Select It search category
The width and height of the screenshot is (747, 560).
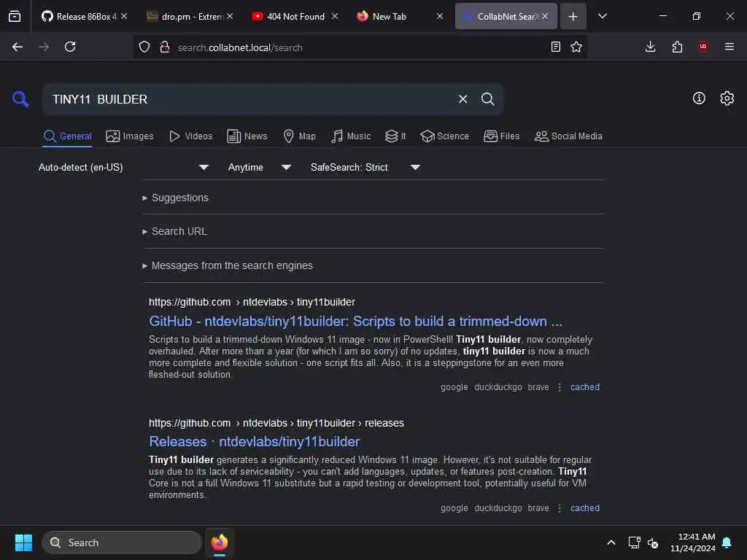coord(395,136)
